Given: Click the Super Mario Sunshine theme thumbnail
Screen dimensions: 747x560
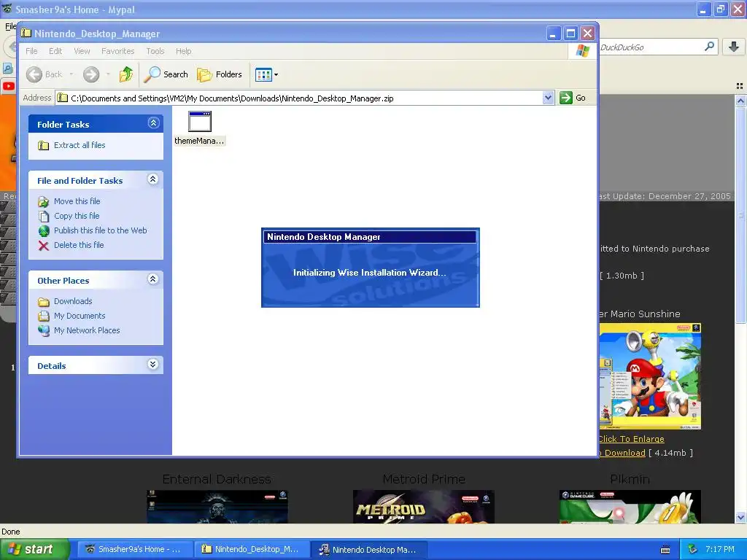Looking at the screenshot, I should 650,376.
